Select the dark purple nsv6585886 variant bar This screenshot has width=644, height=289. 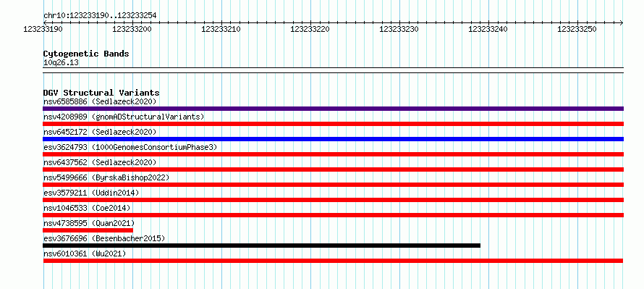pos(333,109)
